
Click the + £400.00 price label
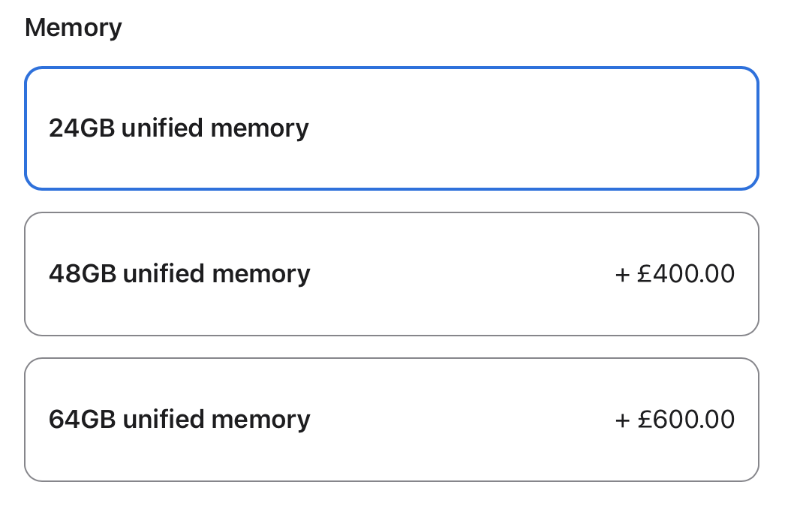675,274
